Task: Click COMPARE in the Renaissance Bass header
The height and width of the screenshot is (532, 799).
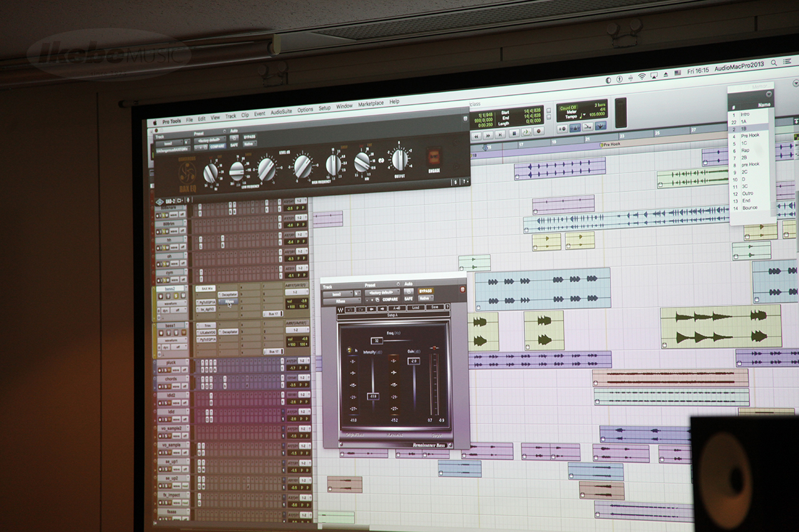Action: (x=390, y=299)
